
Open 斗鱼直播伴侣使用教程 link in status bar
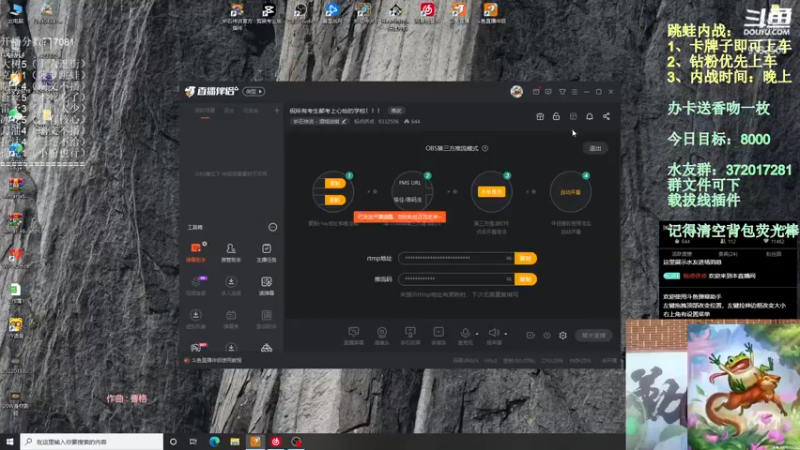pos(217,360)
